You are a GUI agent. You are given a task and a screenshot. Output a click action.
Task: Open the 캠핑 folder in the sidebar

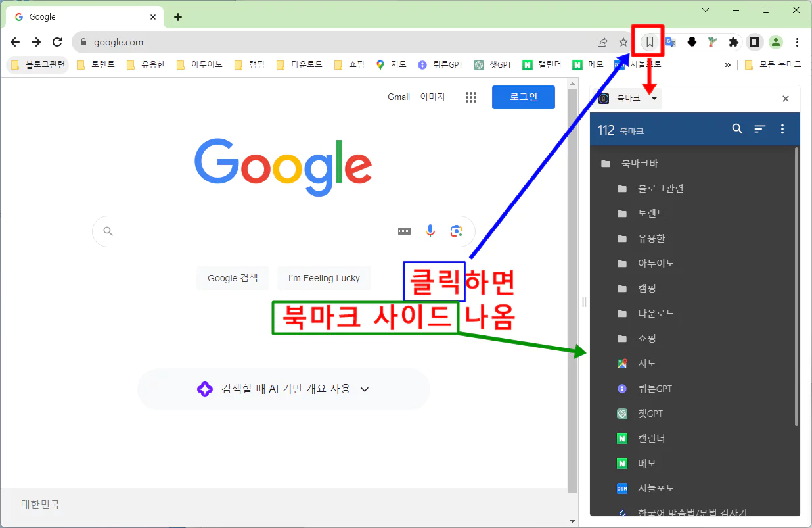692,289
